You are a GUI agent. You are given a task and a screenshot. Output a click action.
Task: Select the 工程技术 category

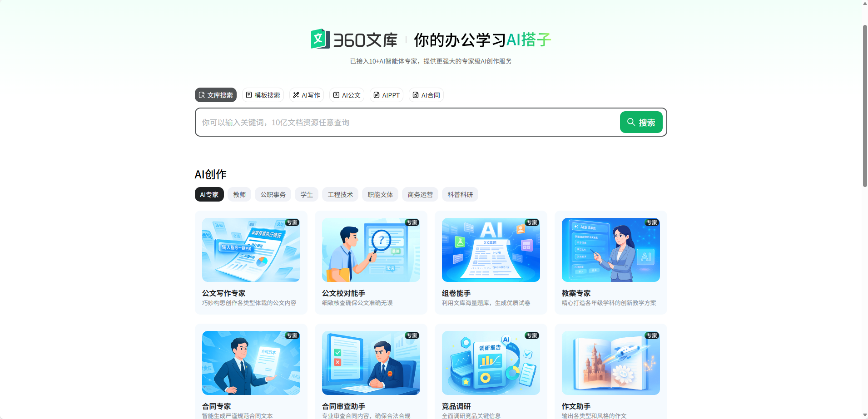(340, 194)
